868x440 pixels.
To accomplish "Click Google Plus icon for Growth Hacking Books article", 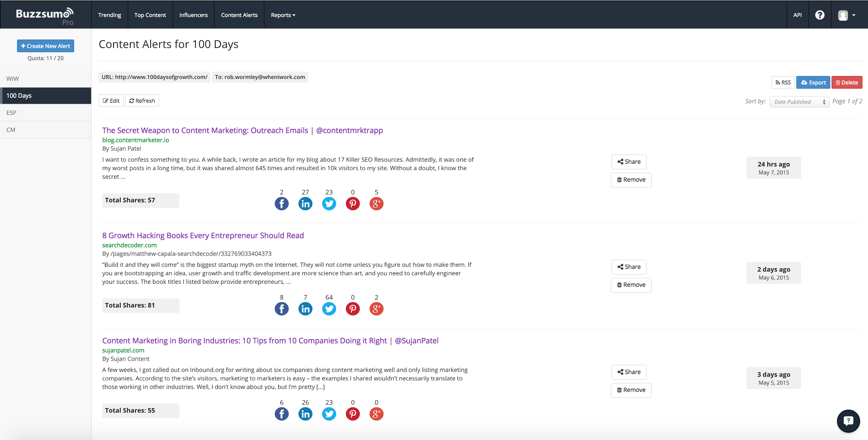I will 376,309.
